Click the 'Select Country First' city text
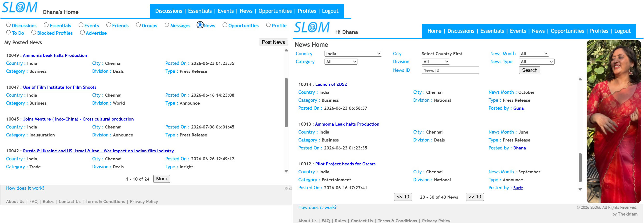The image size is (644, 223). (442, 54)
